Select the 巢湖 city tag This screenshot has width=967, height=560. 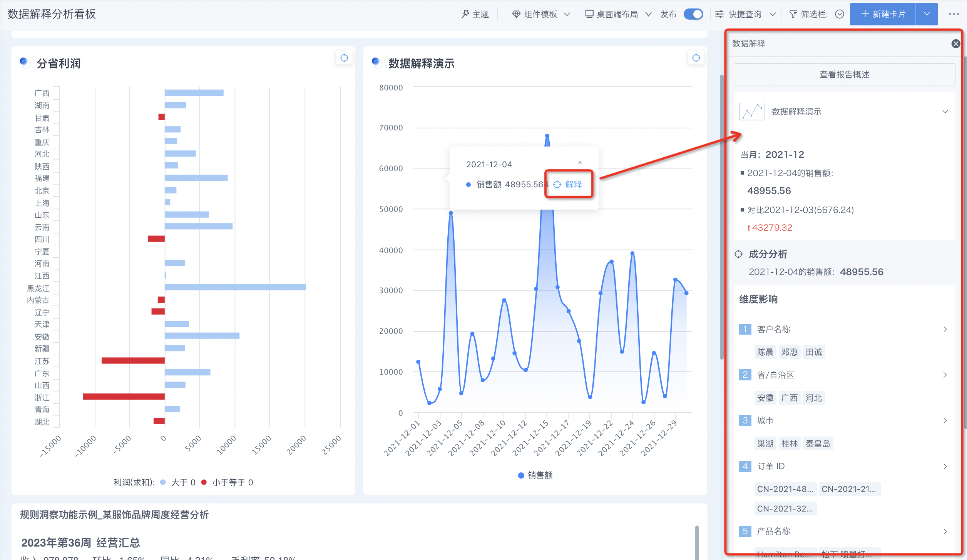tap(765, 443)
